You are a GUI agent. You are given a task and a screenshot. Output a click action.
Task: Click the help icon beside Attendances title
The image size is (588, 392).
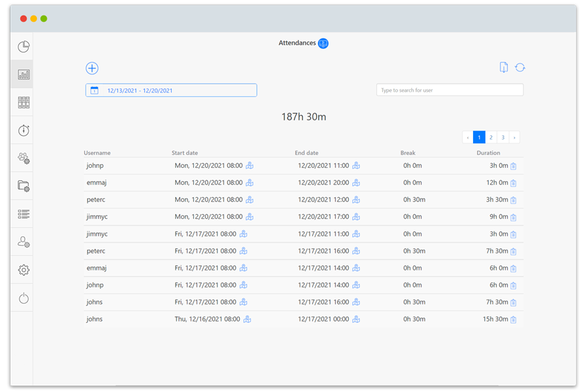pos(323,44)
